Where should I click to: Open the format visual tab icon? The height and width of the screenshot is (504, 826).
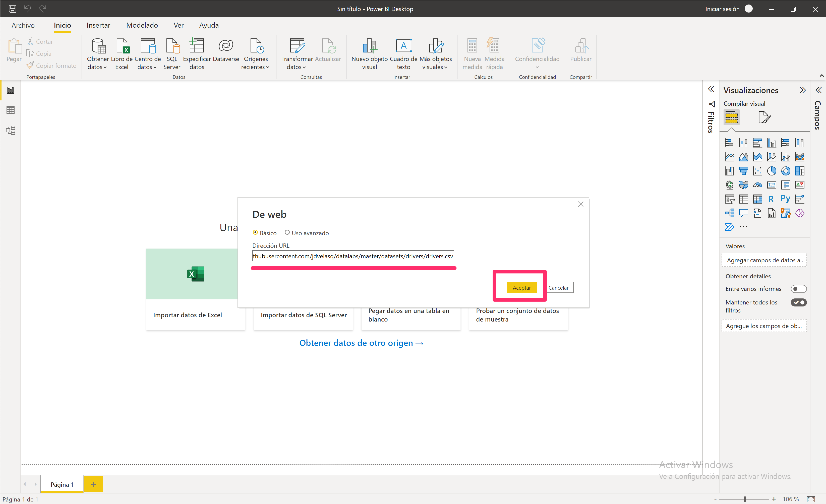click(764, 117)
